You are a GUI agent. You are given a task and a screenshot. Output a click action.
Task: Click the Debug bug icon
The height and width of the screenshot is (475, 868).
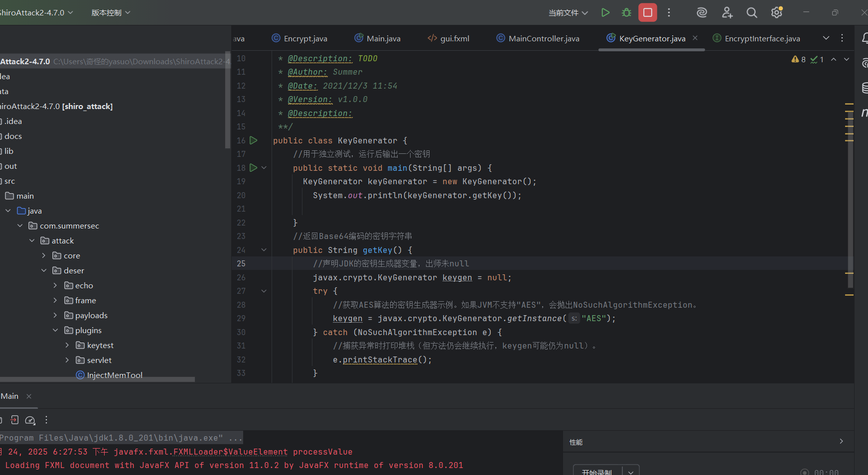(626, 13)
